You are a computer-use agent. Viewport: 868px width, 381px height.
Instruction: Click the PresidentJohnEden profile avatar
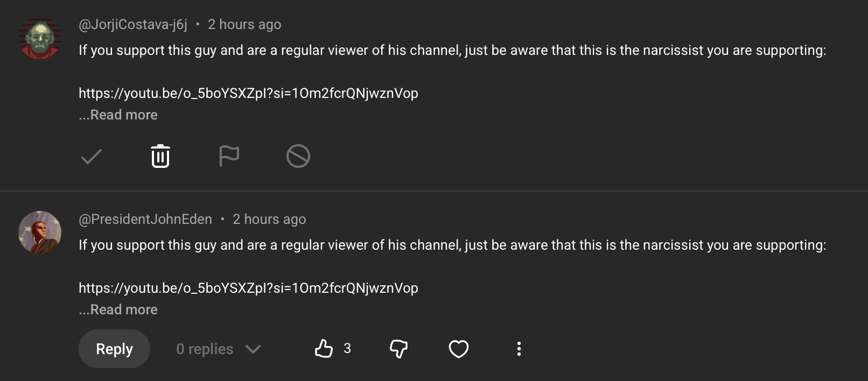(40, 232)
